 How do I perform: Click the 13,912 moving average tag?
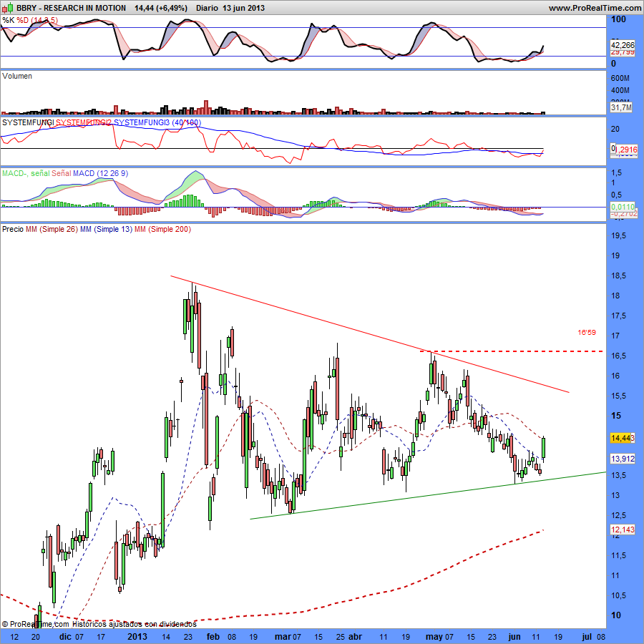[x=623, y=459]
